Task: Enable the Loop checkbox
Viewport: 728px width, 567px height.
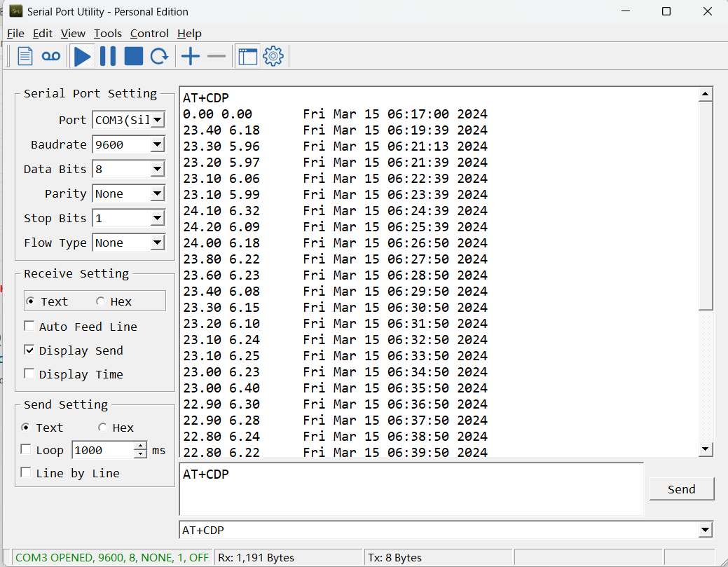Action: (x=26, y=449)
